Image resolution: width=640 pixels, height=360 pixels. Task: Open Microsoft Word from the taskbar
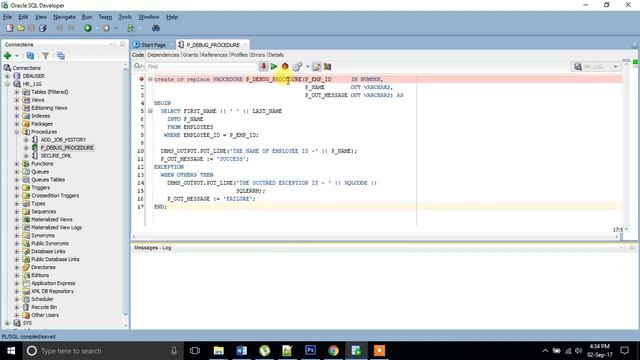pos(242,351)
